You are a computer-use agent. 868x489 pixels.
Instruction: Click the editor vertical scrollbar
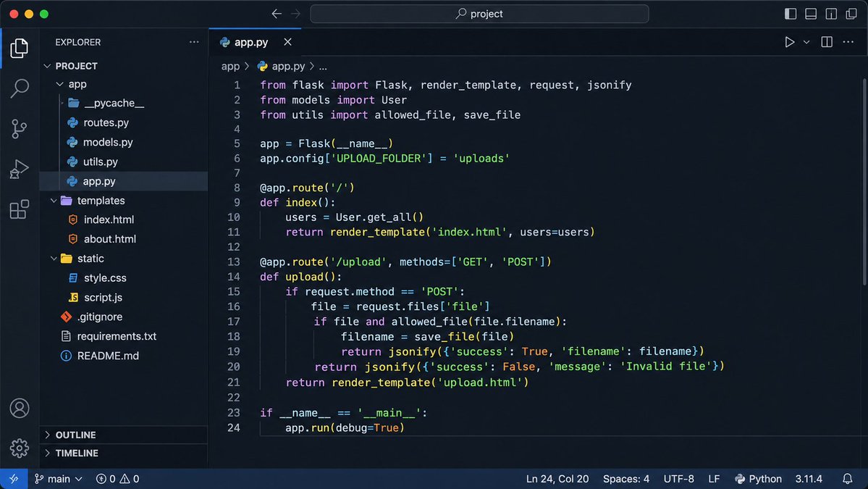tap(864, 183)
